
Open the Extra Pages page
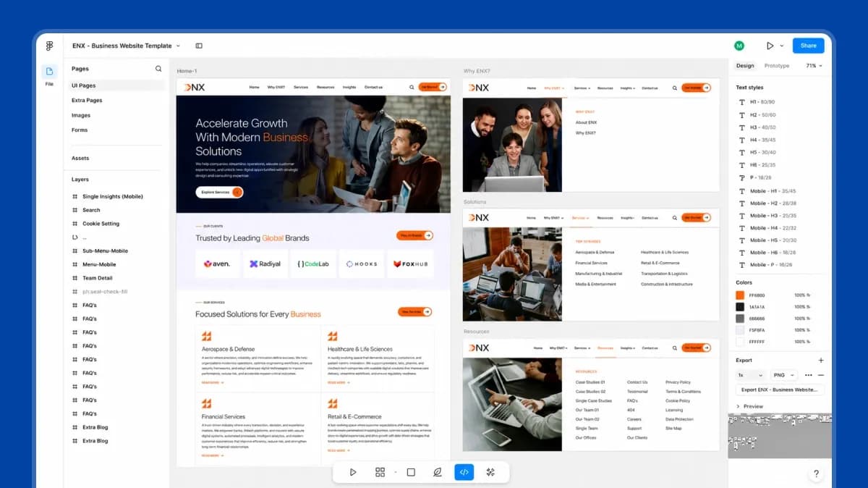click(x=87, y=101)
